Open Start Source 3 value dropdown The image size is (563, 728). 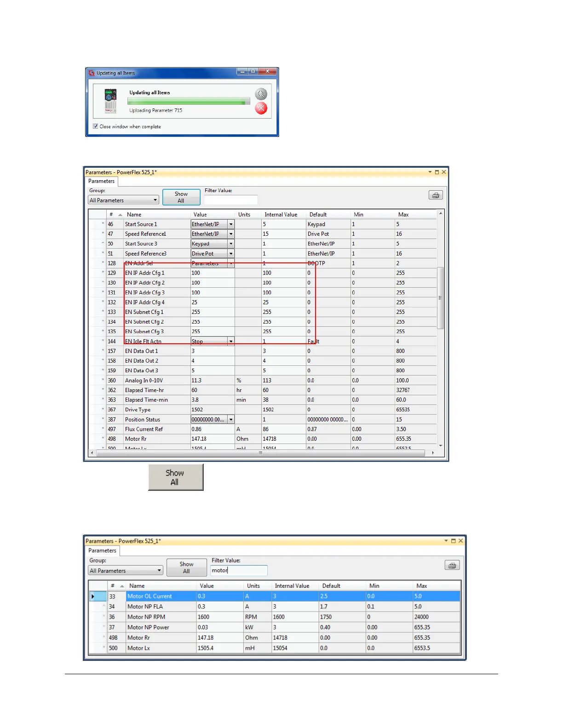(231, 244)
